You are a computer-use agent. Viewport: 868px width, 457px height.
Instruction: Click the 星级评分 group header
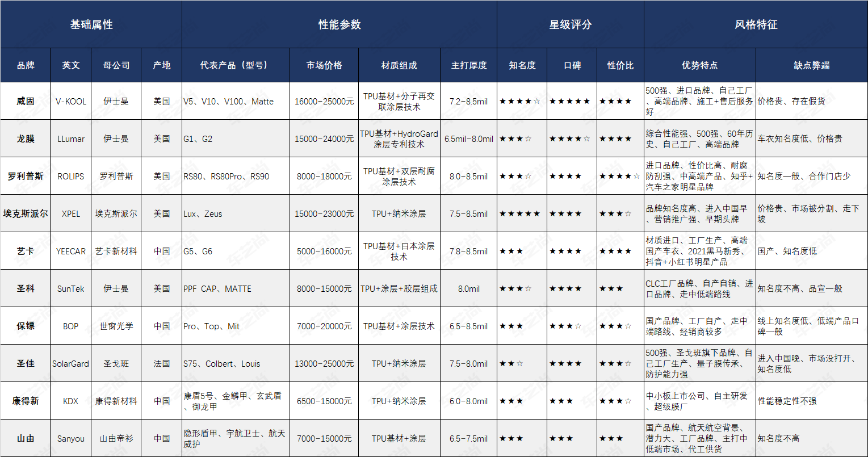point(569,24)
